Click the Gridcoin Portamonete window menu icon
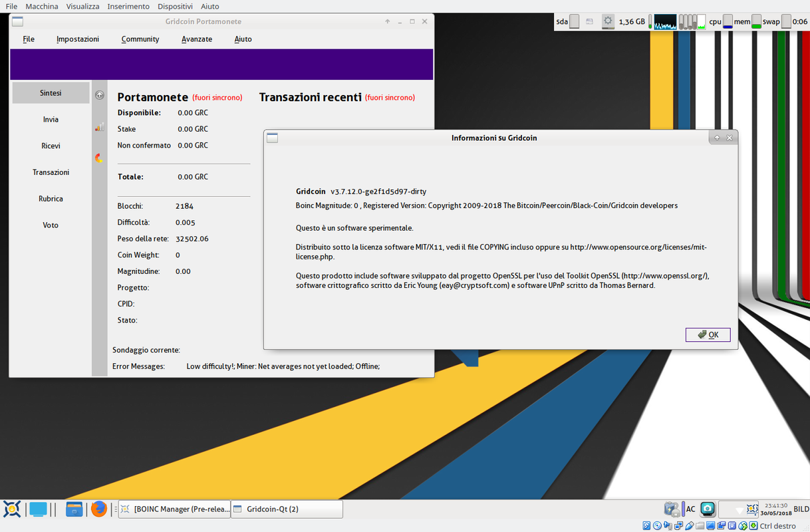 (17, 21)
